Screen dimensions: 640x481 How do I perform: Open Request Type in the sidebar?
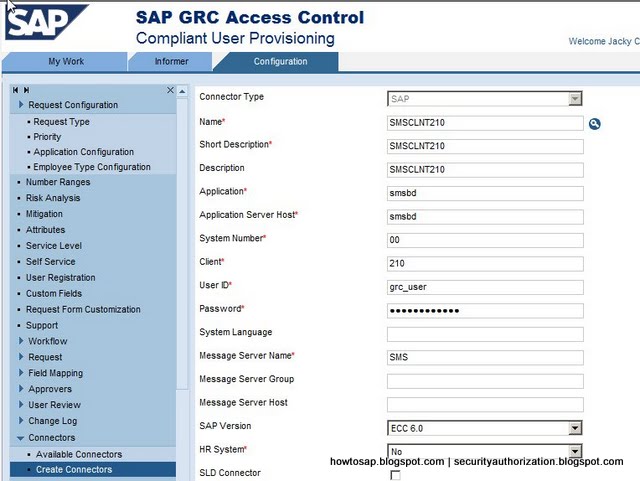61,122
